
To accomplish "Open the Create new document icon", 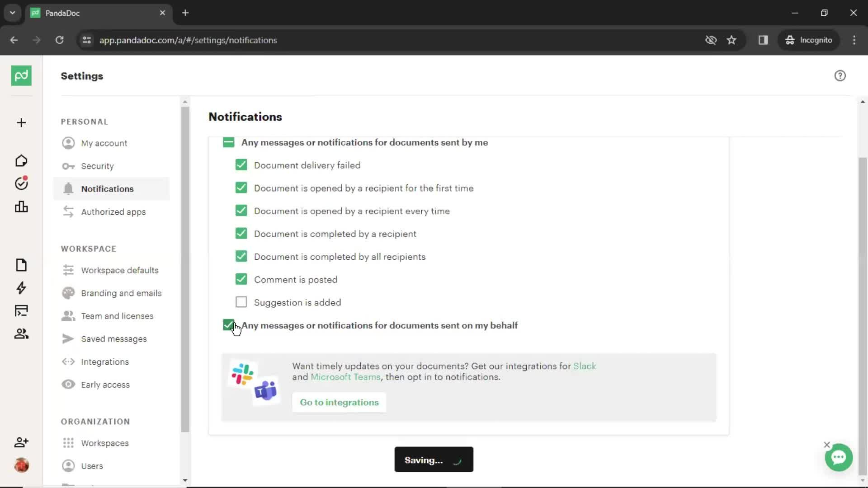I will pos(21,123).
